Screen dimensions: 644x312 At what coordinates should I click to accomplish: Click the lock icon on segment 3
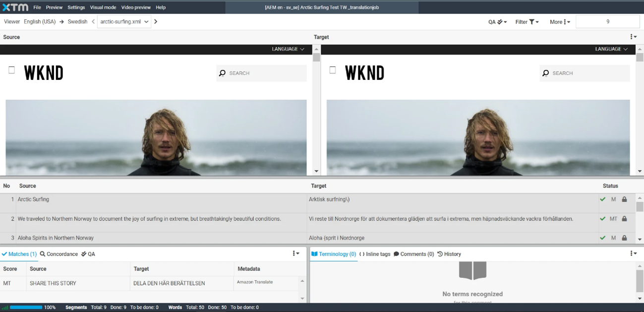coord(624,238)
